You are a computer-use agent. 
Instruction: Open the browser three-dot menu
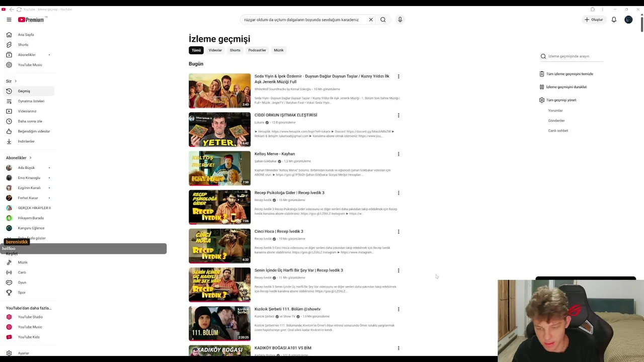coord(602,9)
